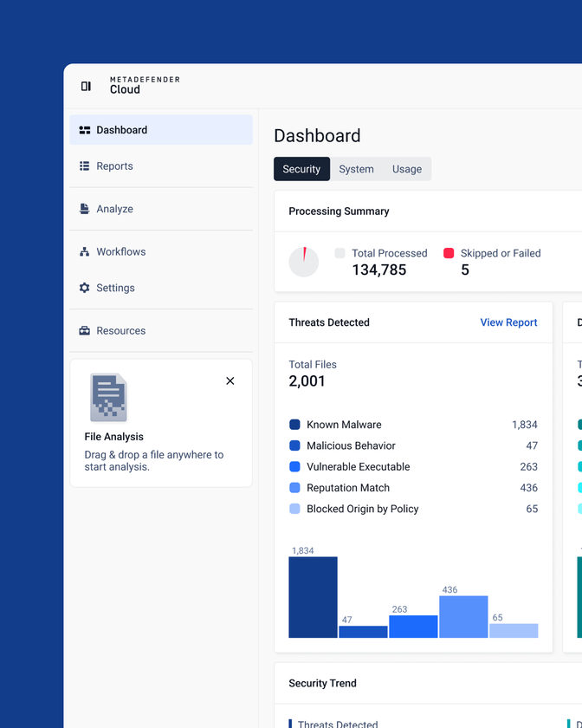Click the processing summary pie chart
582x728 pixels.
(303, 262)
